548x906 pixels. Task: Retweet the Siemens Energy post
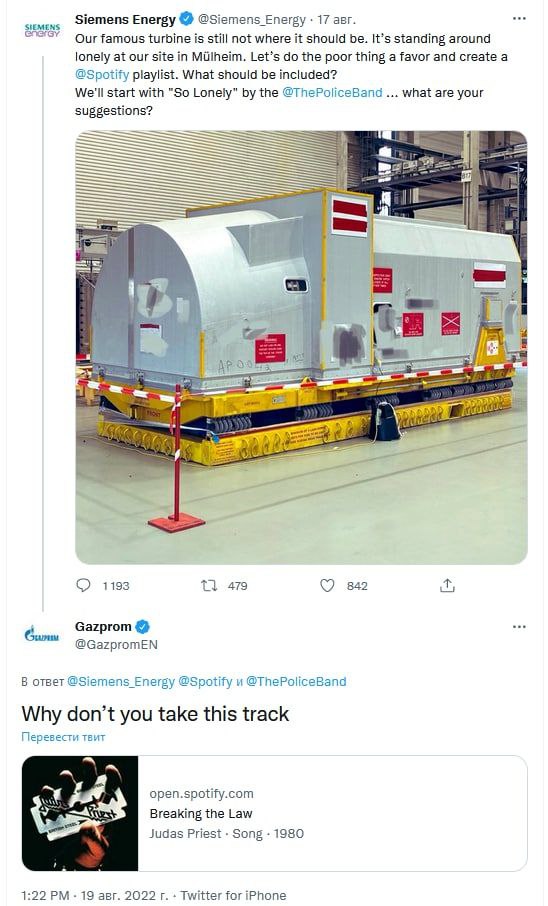(x=209, y=585)
